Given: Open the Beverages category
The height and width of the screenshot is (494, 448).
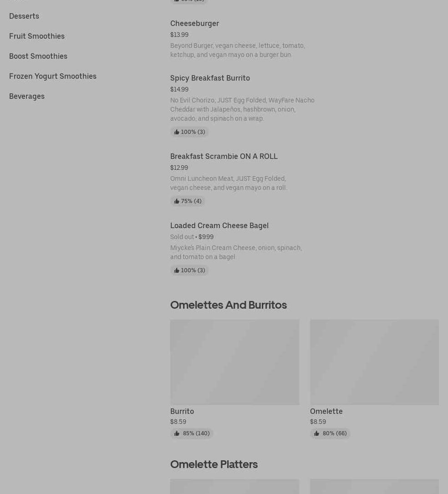Looking at the screenshot, I should (27, 96).
